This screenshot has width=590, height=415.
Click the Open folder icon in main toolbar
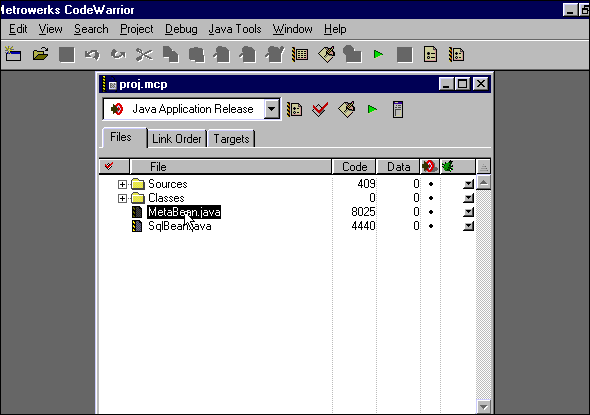40,55
